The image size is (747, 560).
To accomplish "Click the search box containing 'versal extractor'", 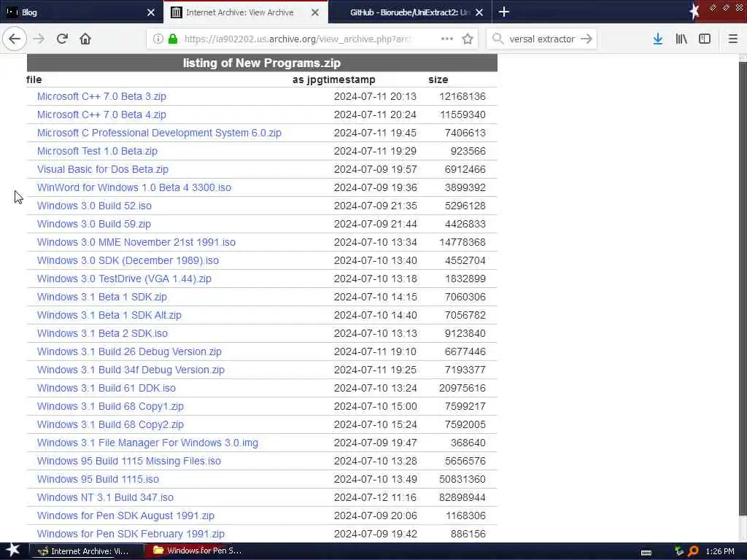I will tap(542, 39).
